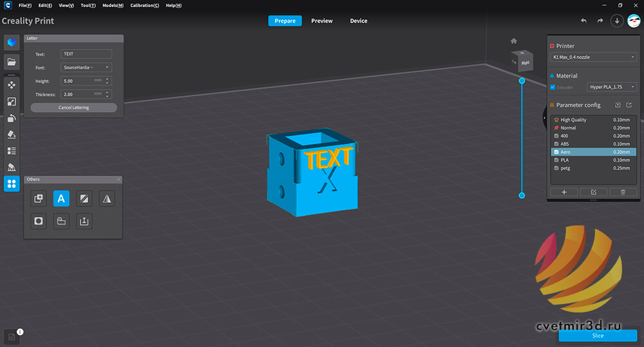Select the Rotate tool in left toolbar

pyautogui.click(x=12, y=118)
